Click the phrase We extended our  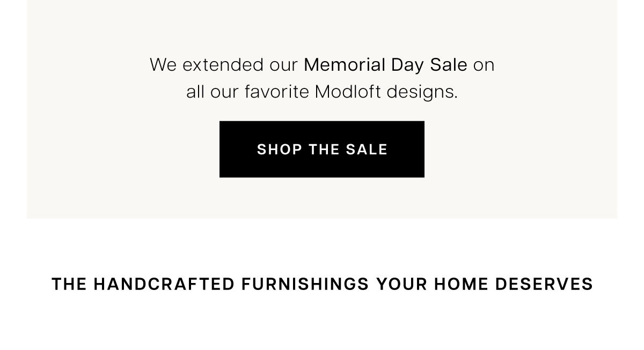coord(224,65)
